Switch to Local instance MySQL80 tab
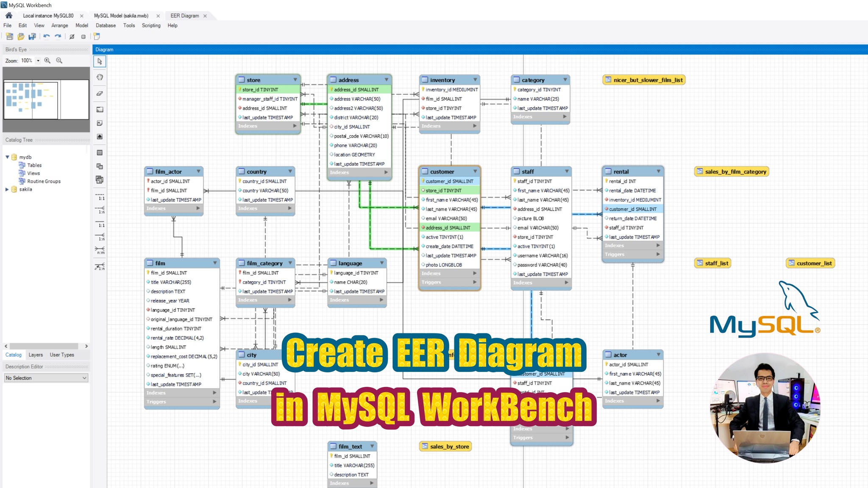868x488 pixels. (x=48, y=16)
